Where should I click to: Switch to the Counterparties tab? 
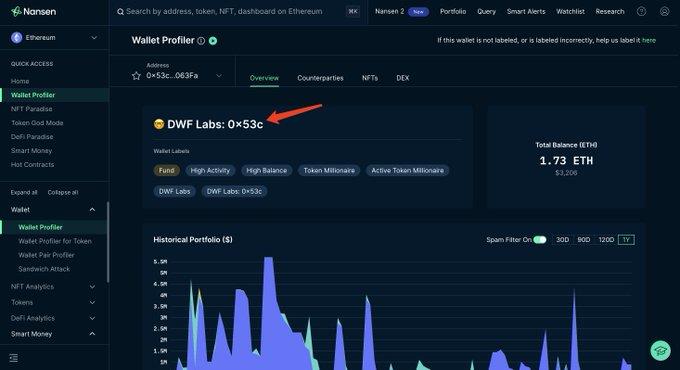pyautogui.click(x=320, y=78)
